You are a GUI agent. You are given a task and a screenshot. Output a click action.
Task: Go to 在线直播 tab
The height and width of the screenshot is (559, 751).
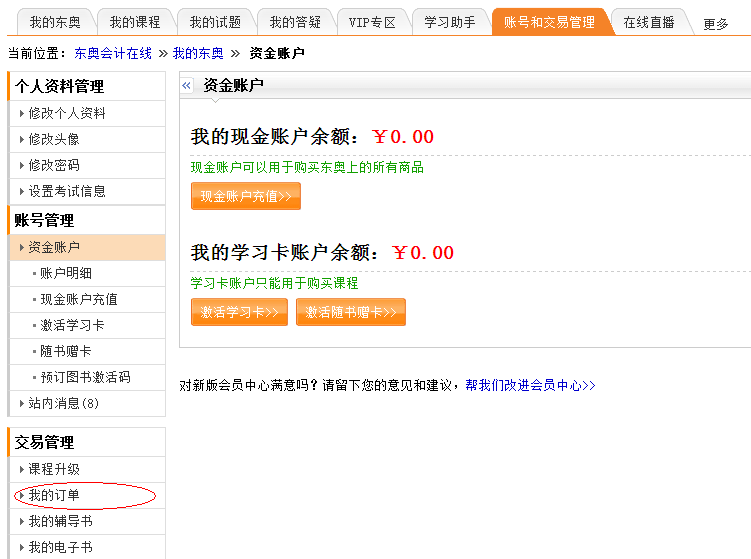(648, 22)
